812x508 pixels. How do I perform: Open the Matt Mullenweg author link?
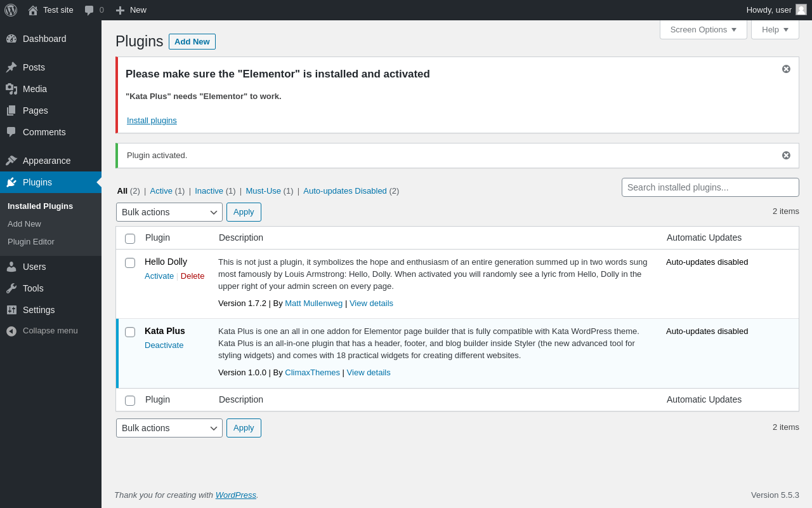pyautogui.click(x=313, y=304)
